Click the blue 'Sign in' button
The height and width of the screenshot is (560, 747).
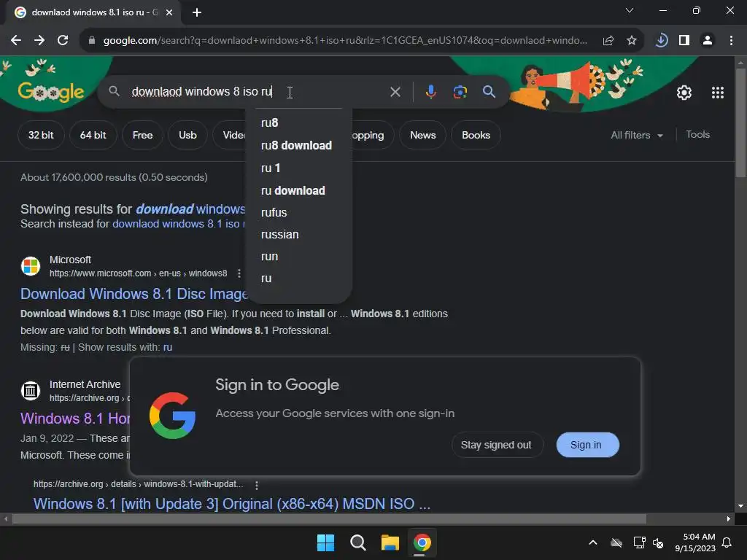click(x=587, y=445)
